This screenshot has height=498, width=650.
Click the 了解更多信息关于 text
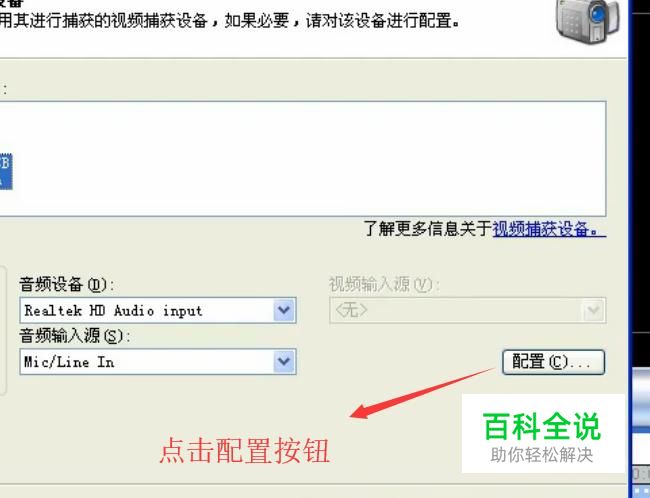pyautogui.click(x=428, y=229)
